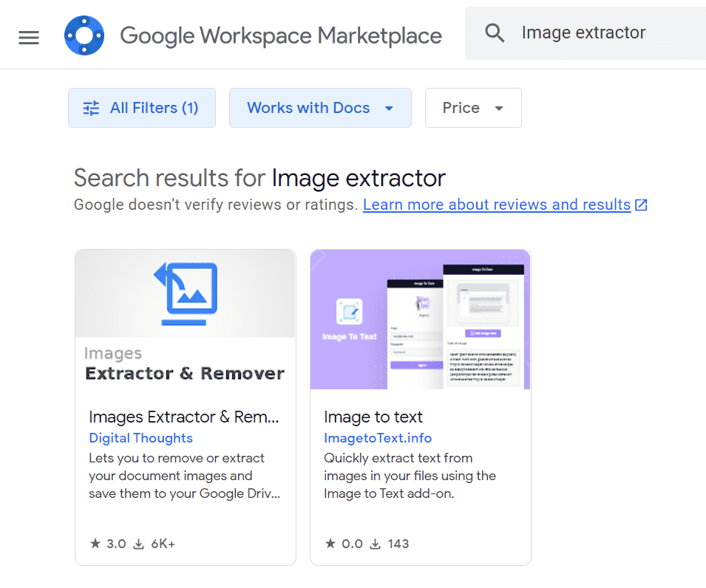Click the 6K+ install count
Screen dimensions: 706x588
[163, 544]
